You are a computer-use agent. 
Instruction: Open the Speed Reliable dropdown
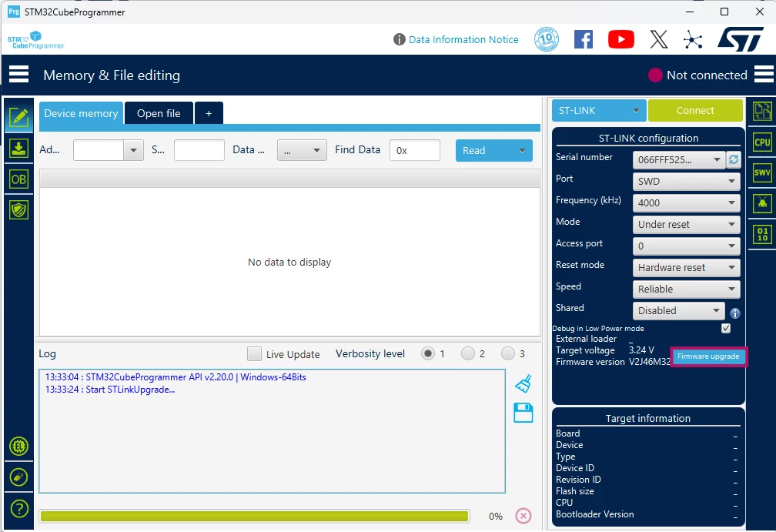[x=686, y=289]
